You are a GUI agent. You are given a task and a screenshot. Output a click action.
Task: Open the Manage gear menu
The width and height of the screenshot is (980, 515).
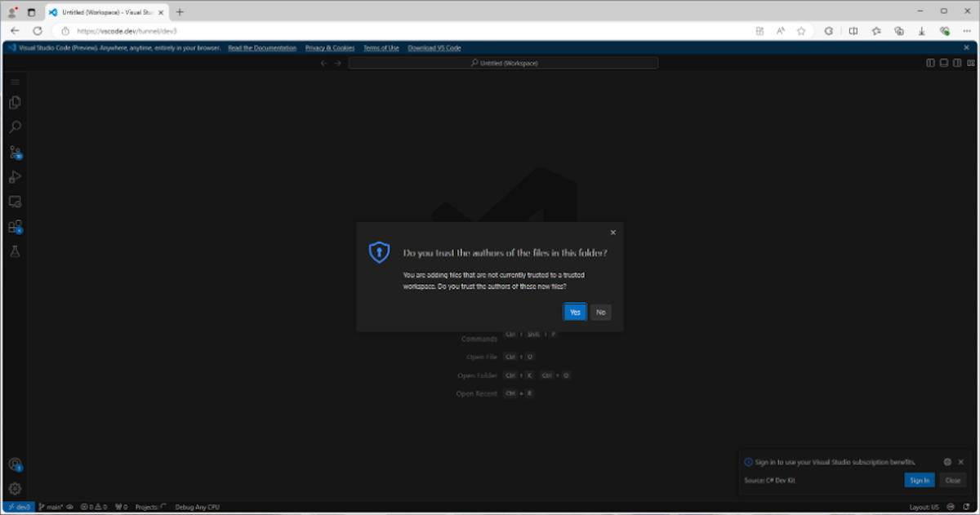[15, 488]
